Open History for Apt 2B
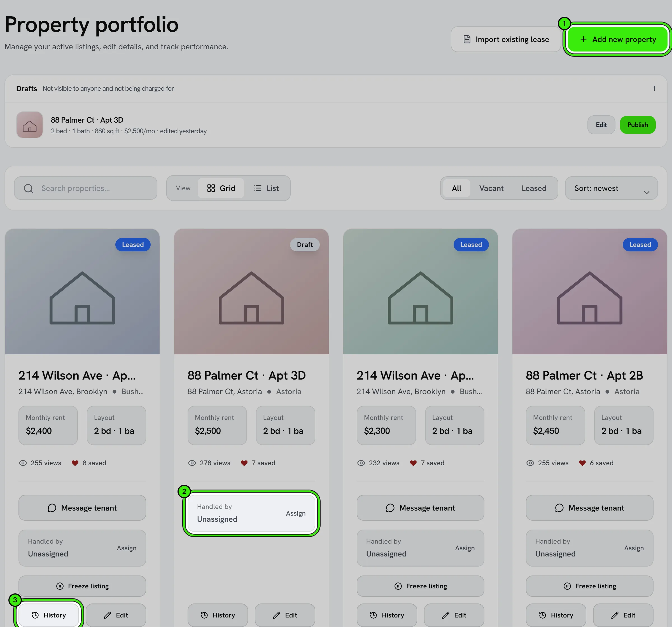Screen dimensions: 672x627 [x=556, y=615]
